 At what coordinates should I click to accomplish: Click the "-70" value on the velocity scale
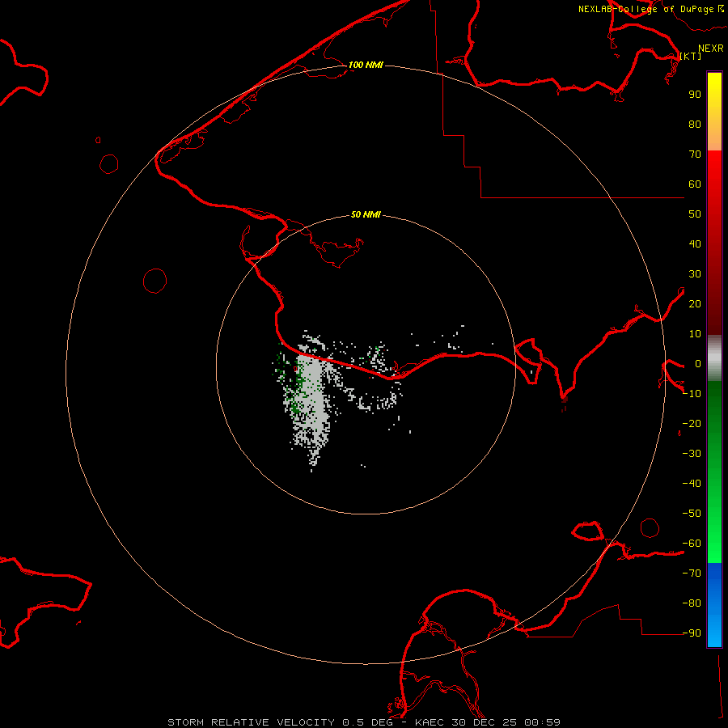click(692, 574)
